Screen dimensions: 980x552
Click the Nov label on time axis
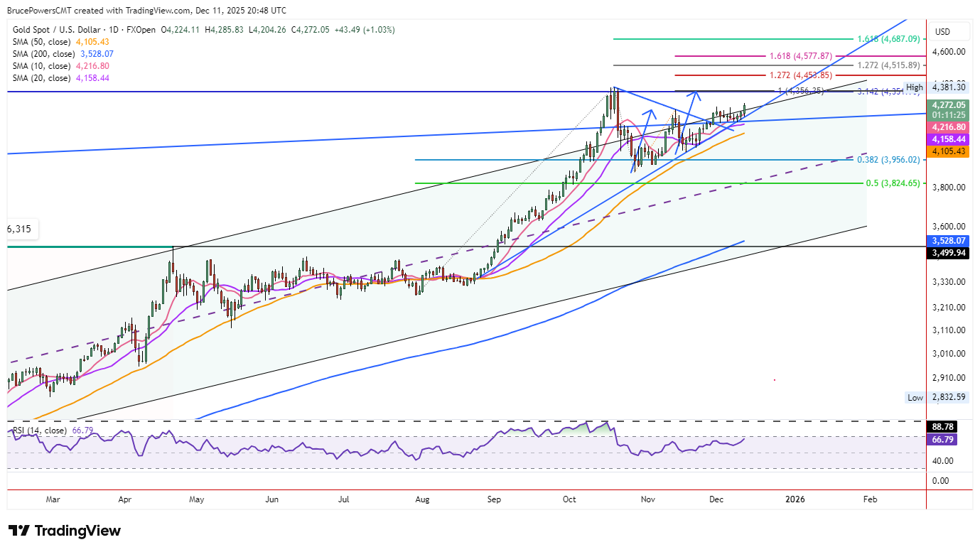click(x=647, y=499)
